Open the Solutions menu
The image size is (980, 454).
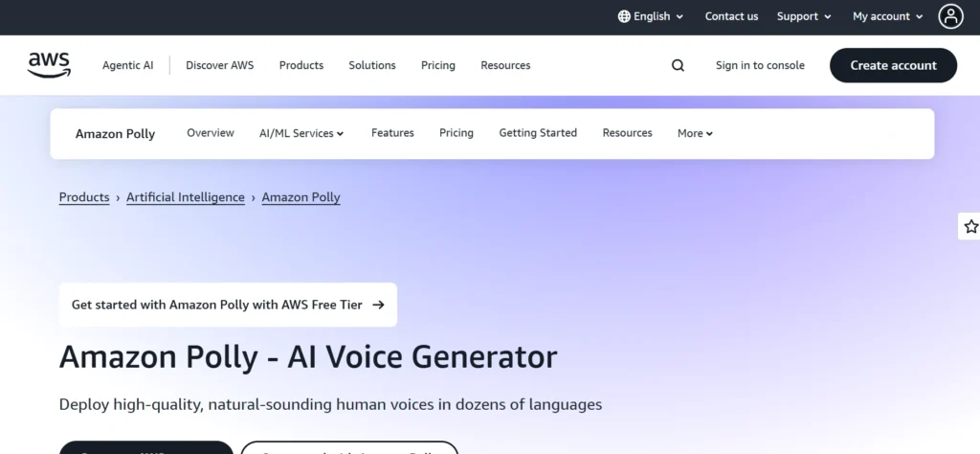(x=372, y=66)
